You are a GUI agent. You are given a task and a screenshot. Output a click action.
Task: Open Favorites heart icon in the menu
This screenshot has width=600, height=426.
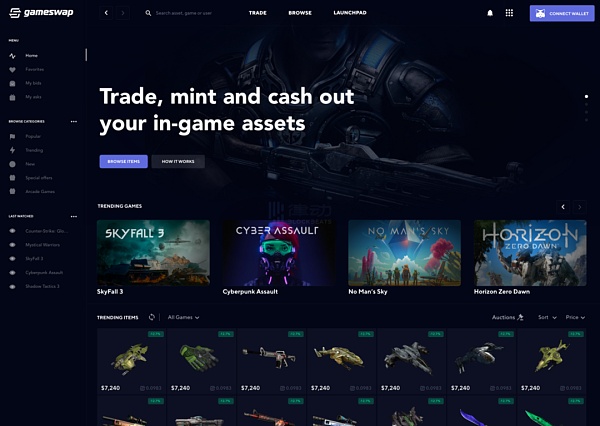point(12,70)
